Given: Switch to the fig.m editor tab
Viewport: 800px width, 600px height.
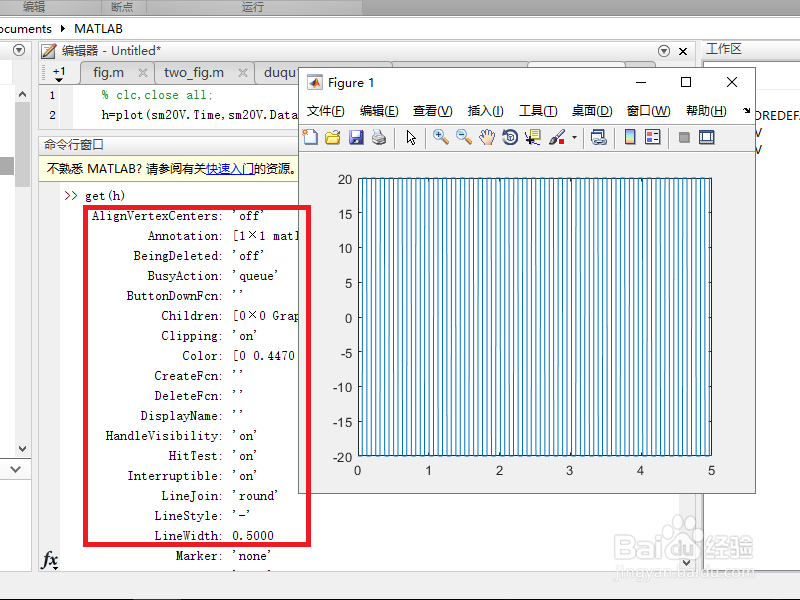Looking at the screenshot, I should (x=108, y=72).
